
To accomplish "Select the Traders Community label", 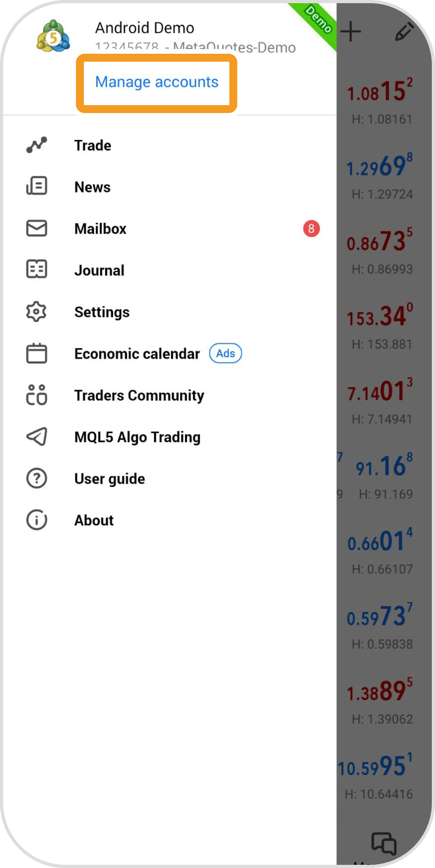I will (x=139, y=395).
